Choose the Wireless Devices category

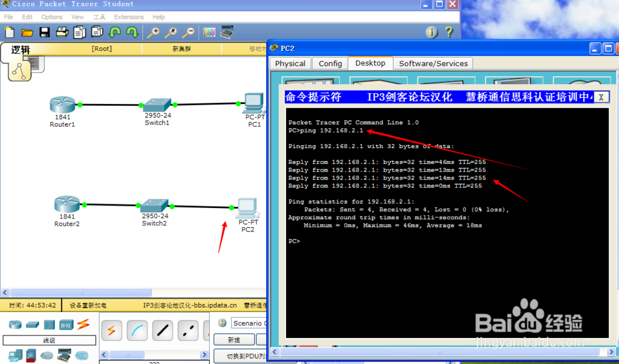pos(66,325)
